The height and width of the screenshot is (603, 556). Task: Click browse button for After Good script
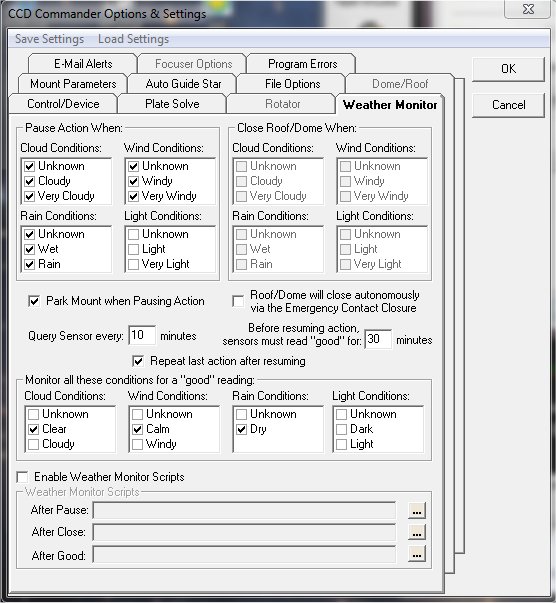pos(417,555)
